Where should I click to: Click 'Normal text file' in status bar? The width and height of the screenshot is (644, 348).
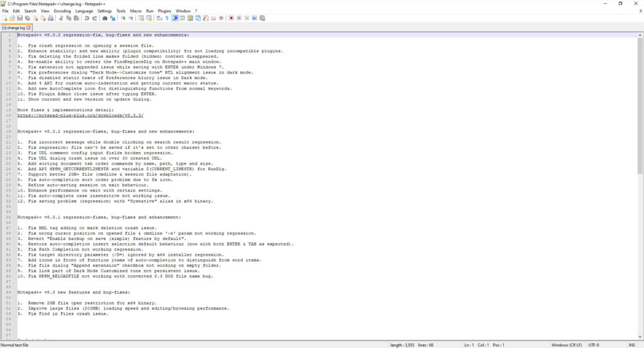15,345
